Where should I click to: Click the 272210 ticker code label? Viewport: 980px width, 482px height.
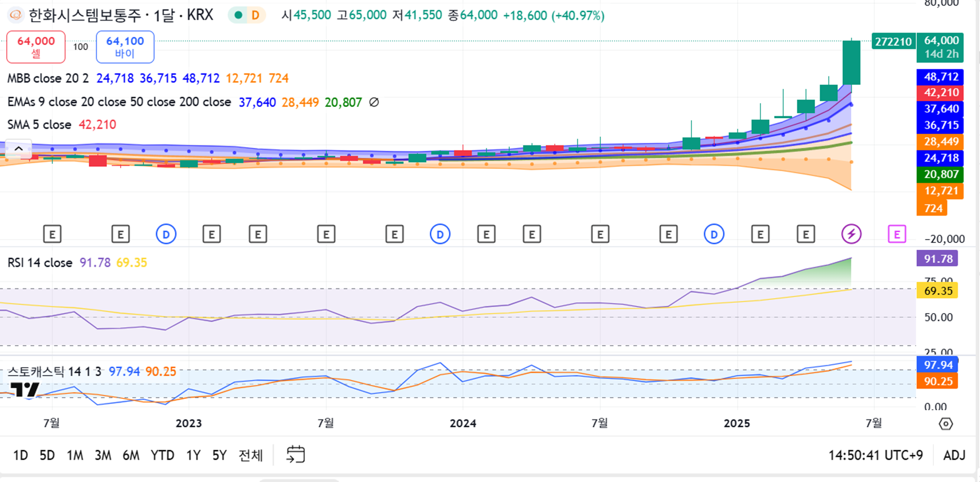pos(893,42)
